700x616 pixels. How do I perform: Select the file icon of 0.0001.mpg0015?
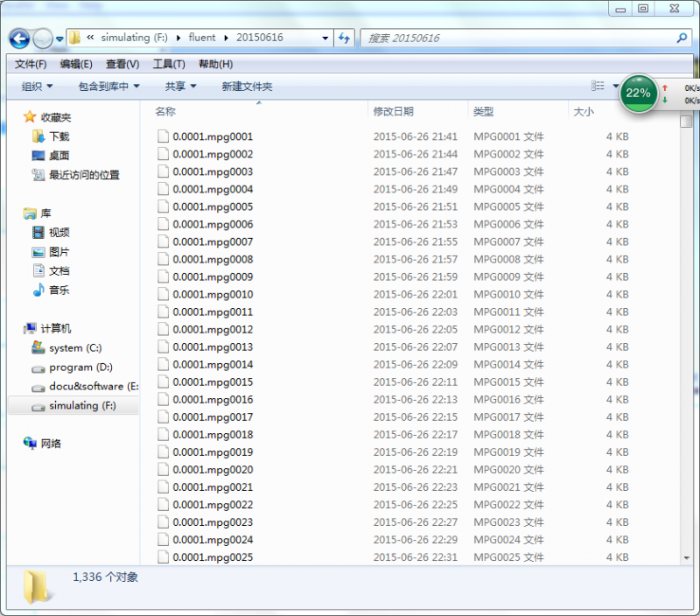coord(164,381)
